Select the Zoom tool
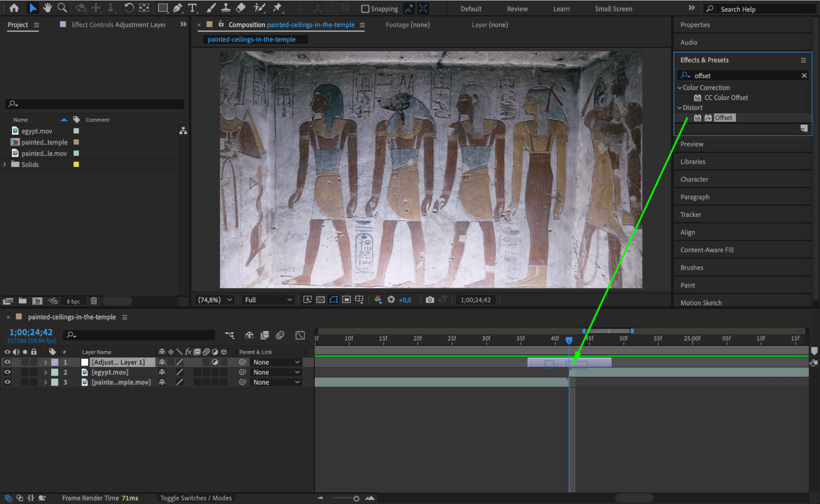Viewport: 820px width, 504px height. click(62, 8)
